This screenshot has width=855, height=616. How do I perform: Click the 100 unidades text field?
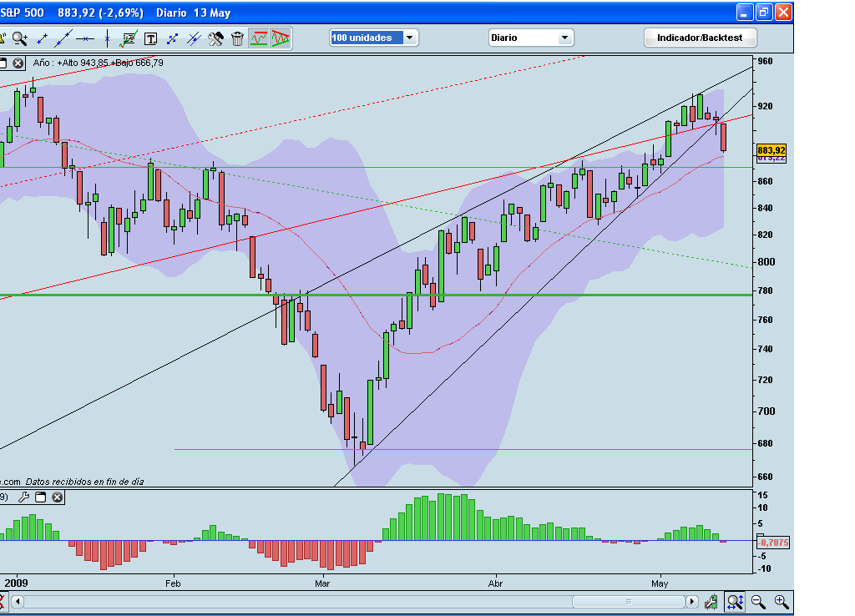click(367, 38)
